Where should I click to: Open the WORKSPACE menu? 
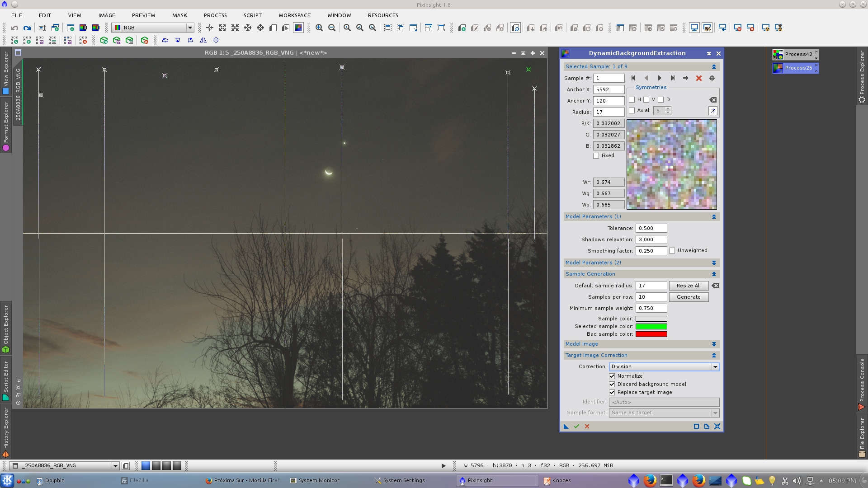(294, 15)
